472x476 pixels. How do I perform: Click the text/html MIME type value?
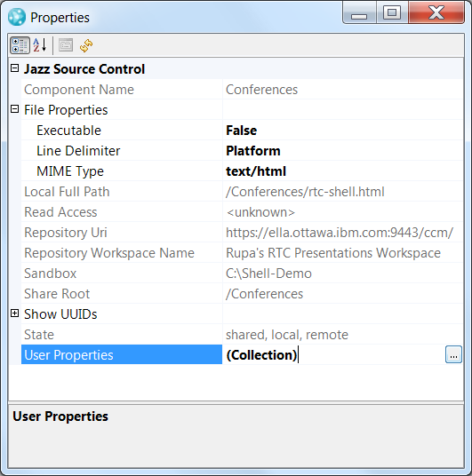256,171
